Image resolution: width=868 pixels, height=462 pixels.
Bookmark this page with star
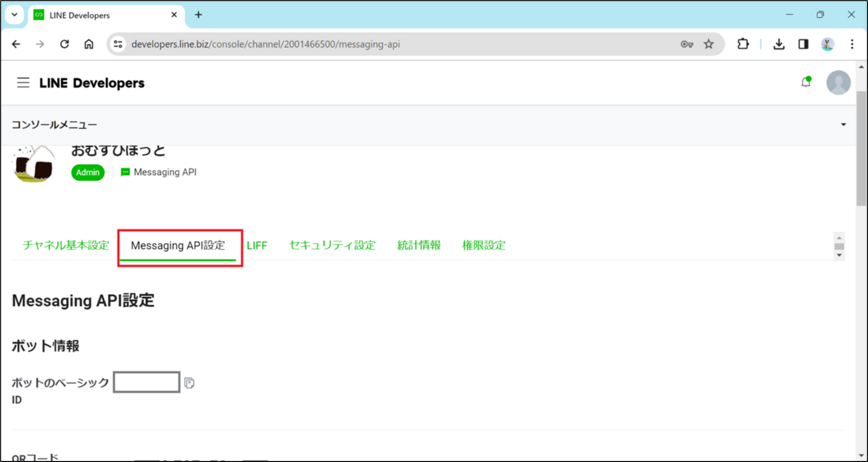pyautogui.click(x=709, y=44)
